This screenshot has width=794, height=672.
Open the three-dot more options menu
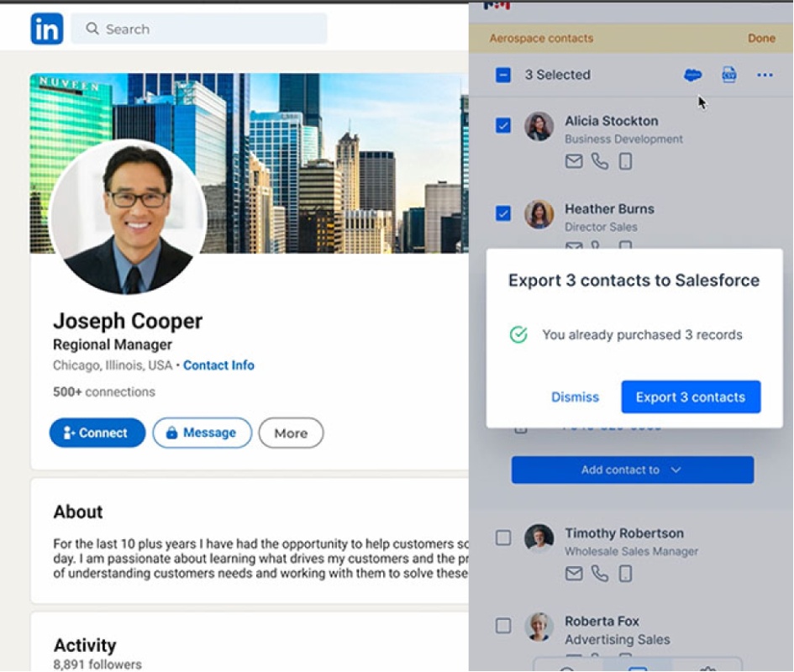[765, 75]
